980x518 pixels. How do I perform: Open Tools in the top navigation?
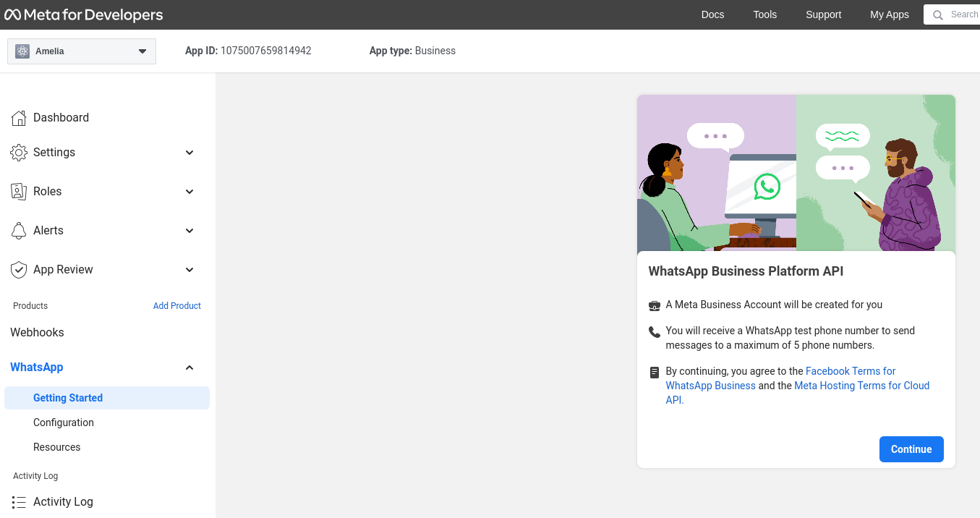765,14
